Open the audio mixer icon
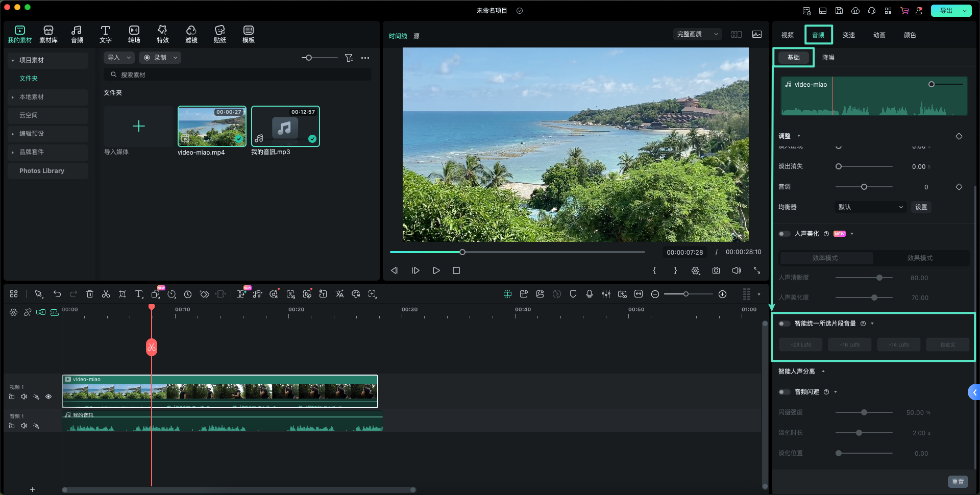This screenshot has width=980, height=495. coord(606,294)
